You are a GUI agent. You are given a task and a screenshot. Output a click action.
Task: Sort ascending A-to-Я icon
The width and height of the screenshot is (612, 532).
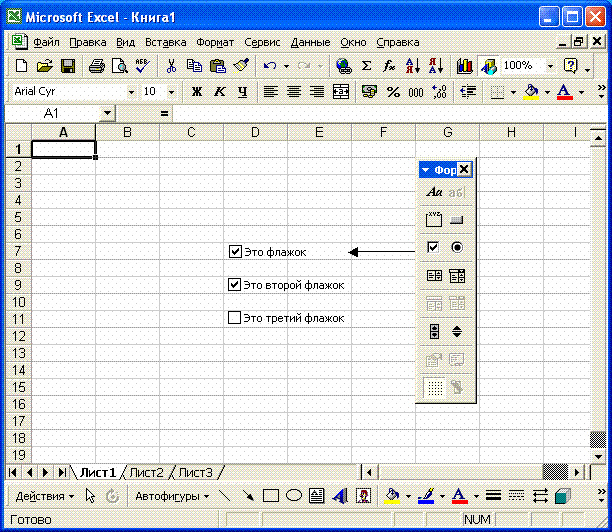click(413, 66)
